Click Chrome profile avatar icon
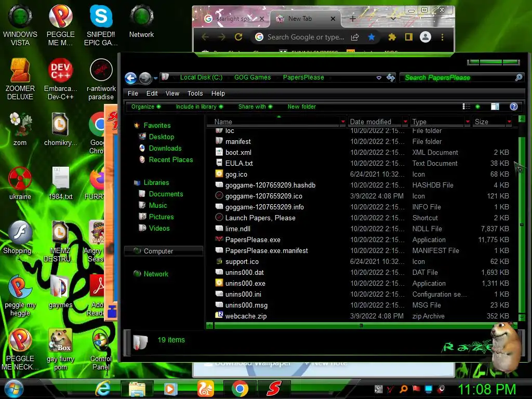 coord(425,37)
